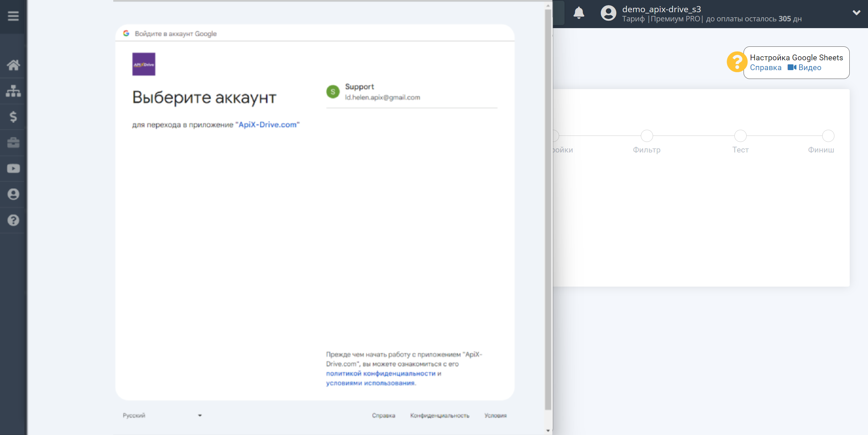Viewport: 868px width, 435px height.
Task: Open the briefcase services icon
Action: (x=13, y=143)
